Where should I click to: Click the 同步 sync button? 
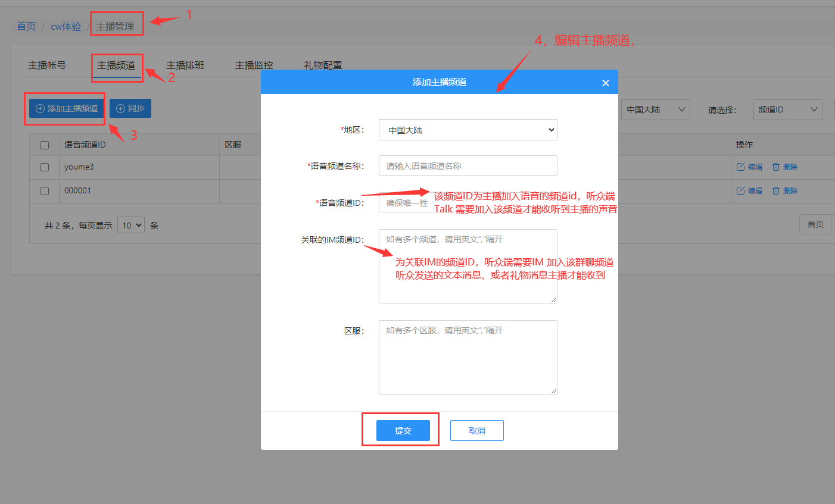[x=130, y=108]
